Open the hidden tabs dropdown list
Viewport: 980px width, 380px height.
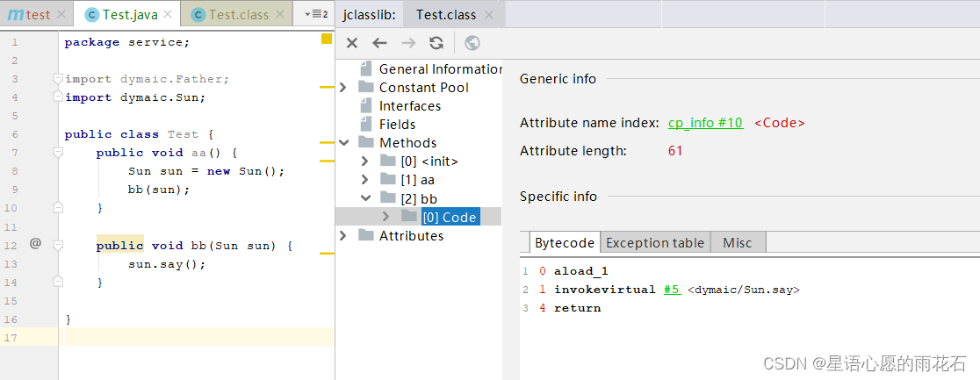click(316, 14)
